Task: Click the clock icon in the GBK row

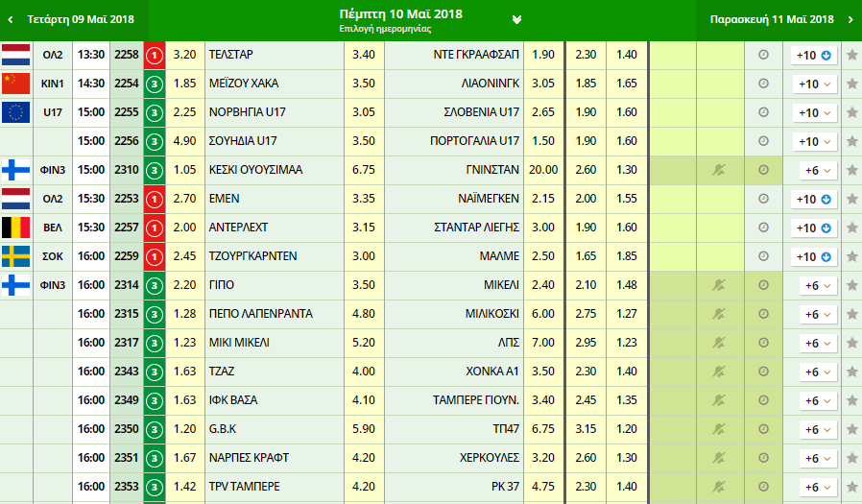Action: click(x=763, y=429)
